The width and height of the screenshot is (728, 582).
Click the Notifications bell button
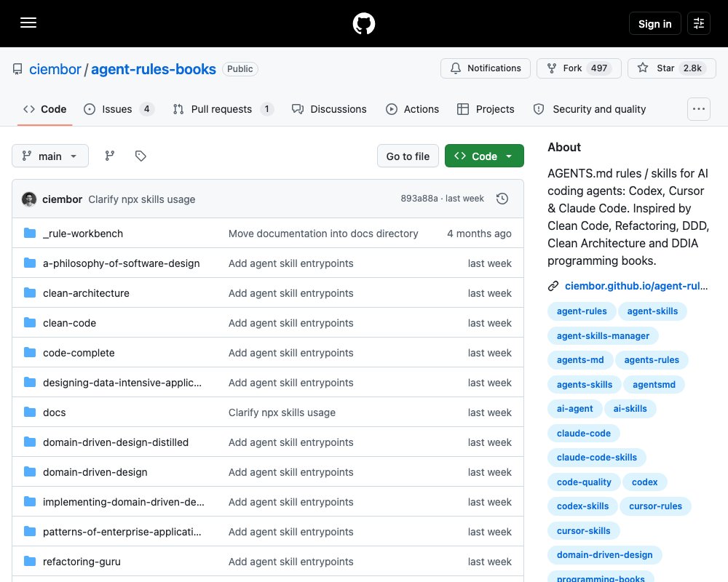pyautogui.click(x=485, y=68)
